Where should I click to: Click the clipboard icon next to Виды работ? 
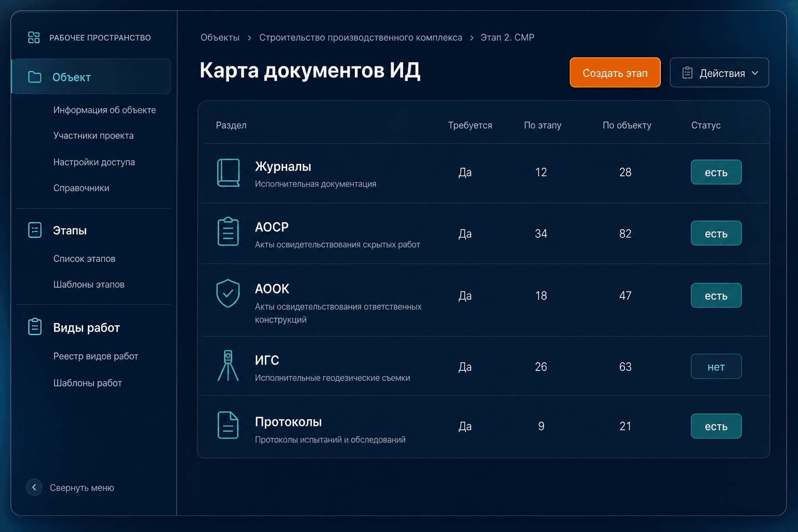coord(35,327)
